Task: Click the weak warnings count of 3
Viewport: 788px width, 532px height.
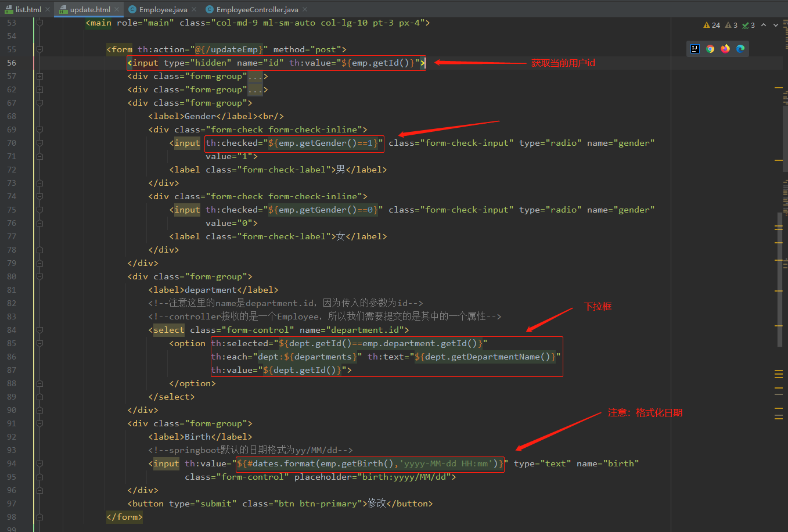Action: click(731, 25)
